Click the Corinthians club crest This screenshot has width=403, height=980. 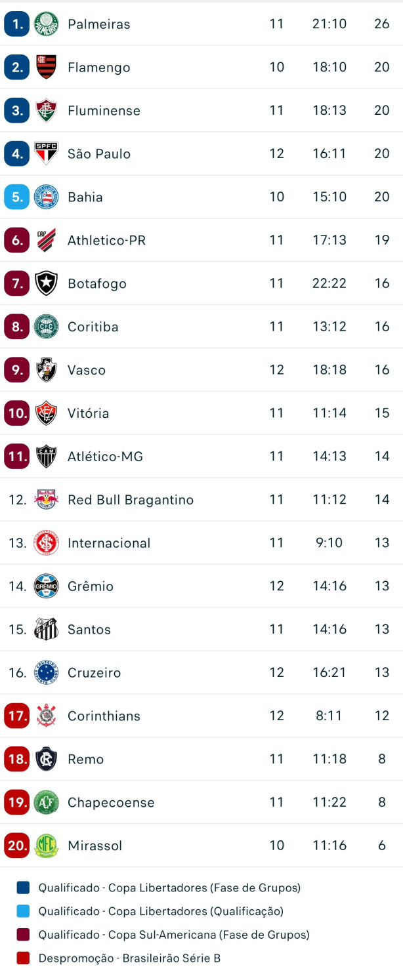(x=46, y=716)
